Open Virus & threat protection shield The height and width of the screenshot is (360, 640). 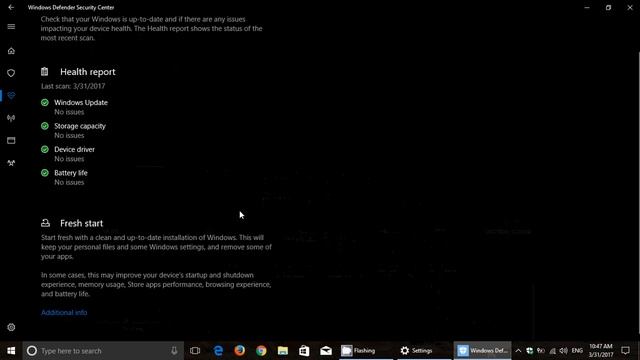click(11, 73)
